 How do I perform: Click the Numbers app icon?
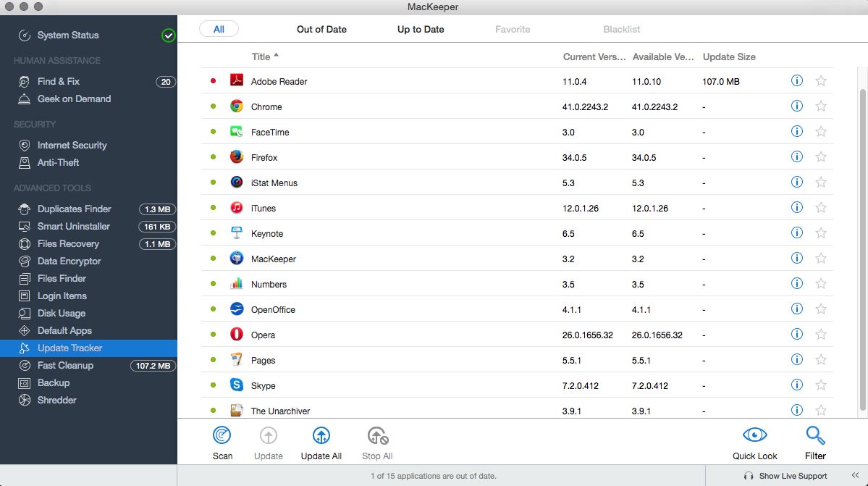237,283
